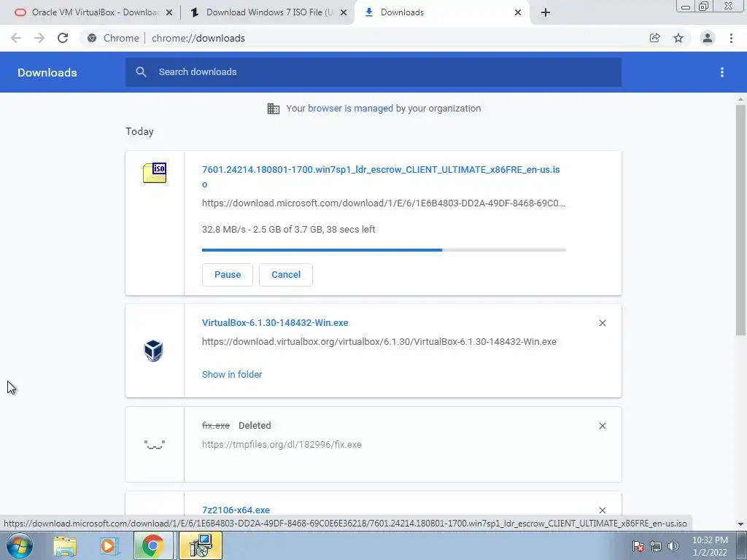This screenshot has height=560, width=747.
Task: Click the browser back arrow
Action: click(x=16, y=38)
